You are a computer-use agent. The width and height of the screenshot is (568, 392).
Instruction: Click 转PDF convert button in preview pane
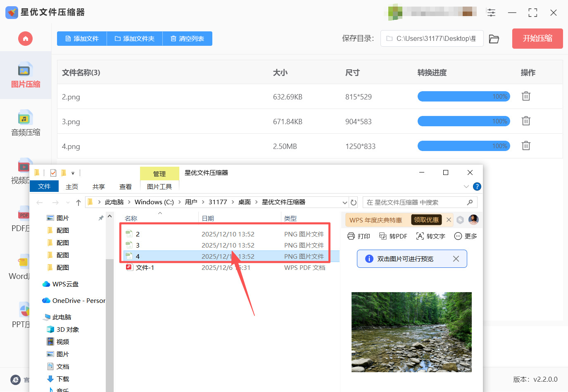(x=393, y=236)
